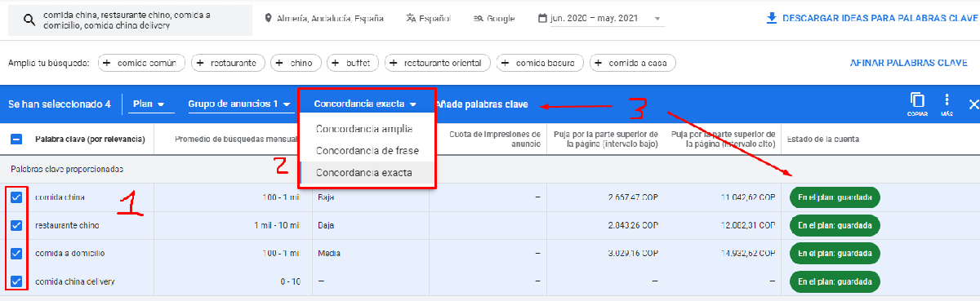Click the 'comida china delivery' keyword text

click(x=76, y=281)
